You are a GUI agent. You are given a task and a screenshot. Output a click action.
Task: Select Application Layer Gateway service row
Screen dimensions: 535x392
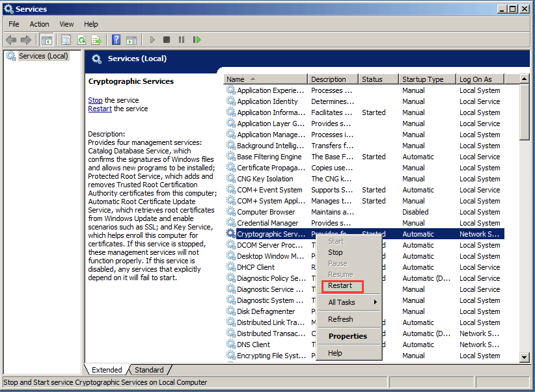364,124
